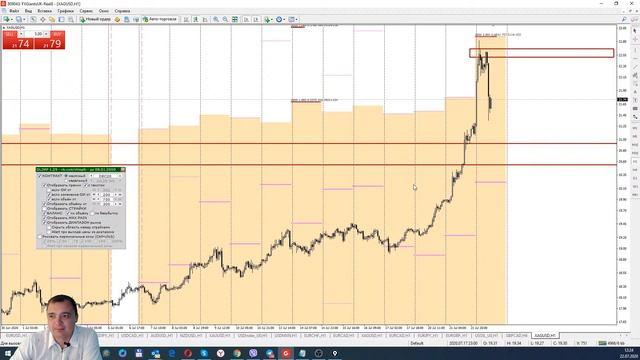Open the periods clock icon
Screen dimensions: 640x360
[x=279, y=19]
